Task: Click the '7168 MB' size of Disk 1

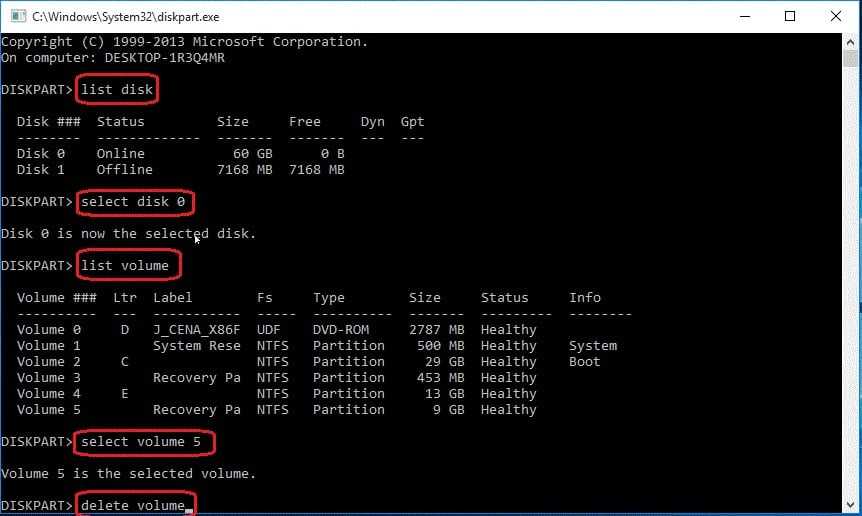Action: tap(245, 169)
